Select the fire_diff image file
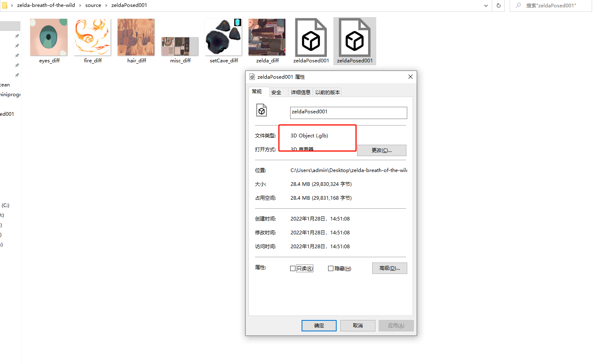 (93, 41)
